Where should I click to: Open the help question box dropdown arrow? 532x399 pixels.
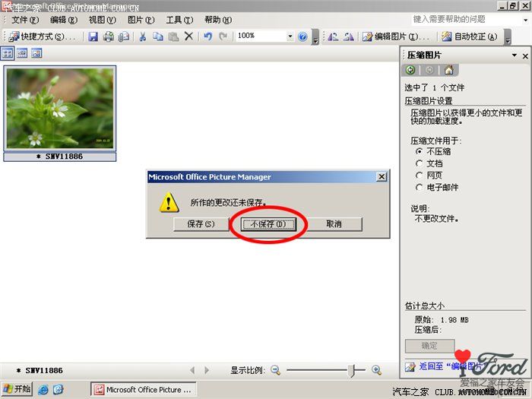pos(526,20)
